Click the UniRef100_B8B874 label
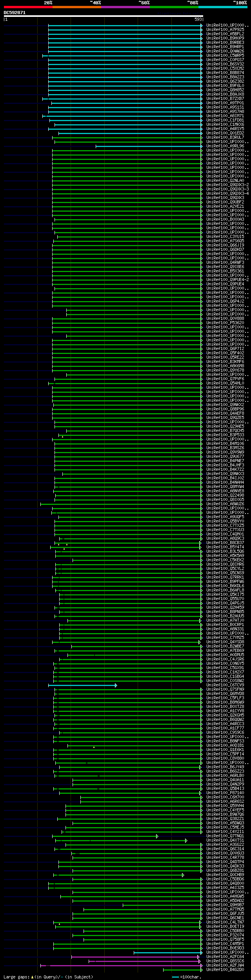 pyautogui.click(x=225, y=73)
